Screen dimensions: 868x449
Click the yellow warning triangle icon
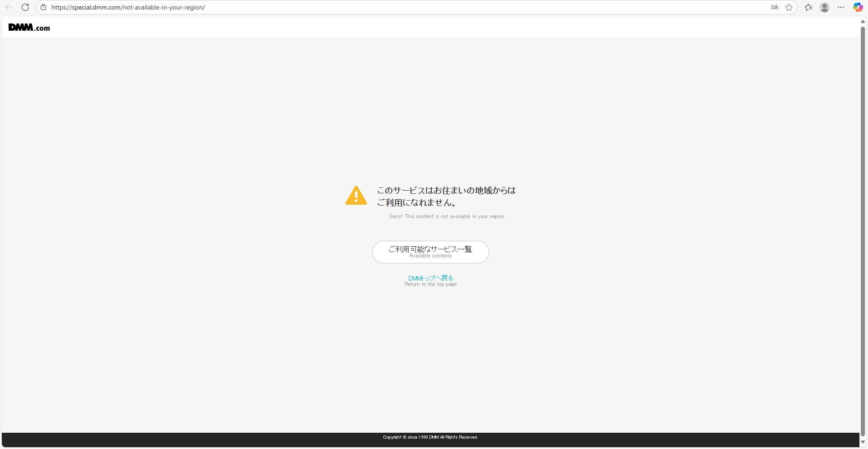click(356, 196)
